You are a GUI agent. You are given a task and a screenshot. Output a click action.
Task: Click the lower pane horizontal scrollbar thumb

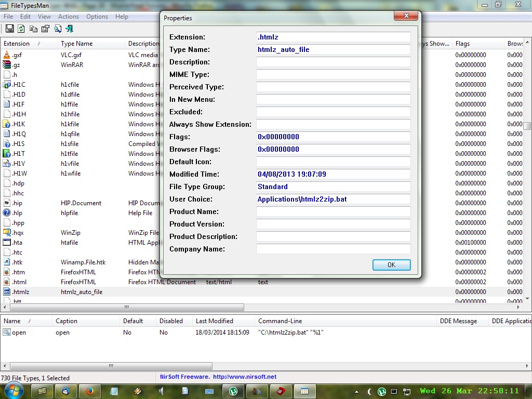(111, 366)
